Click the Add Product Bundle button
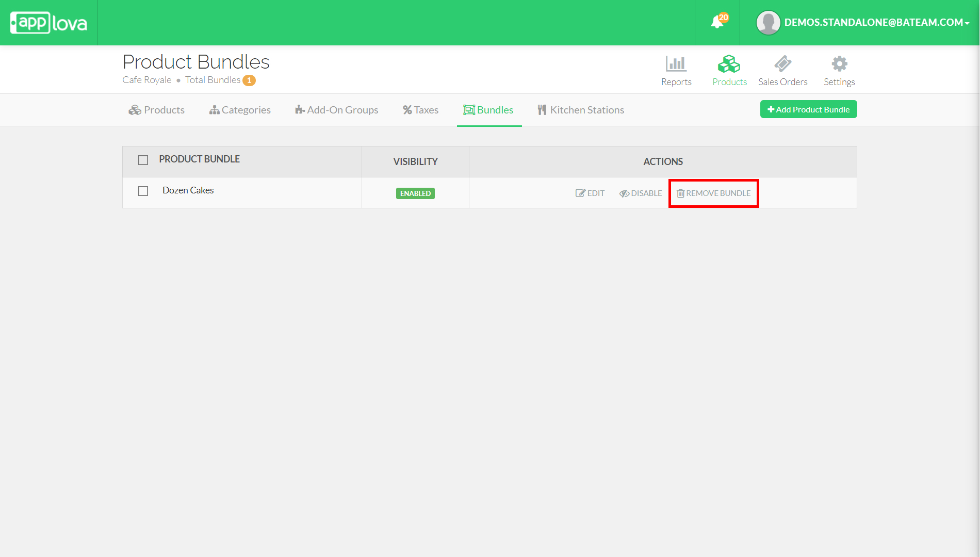The width and height of the screenshot is (980, 557). pos(808,109)
